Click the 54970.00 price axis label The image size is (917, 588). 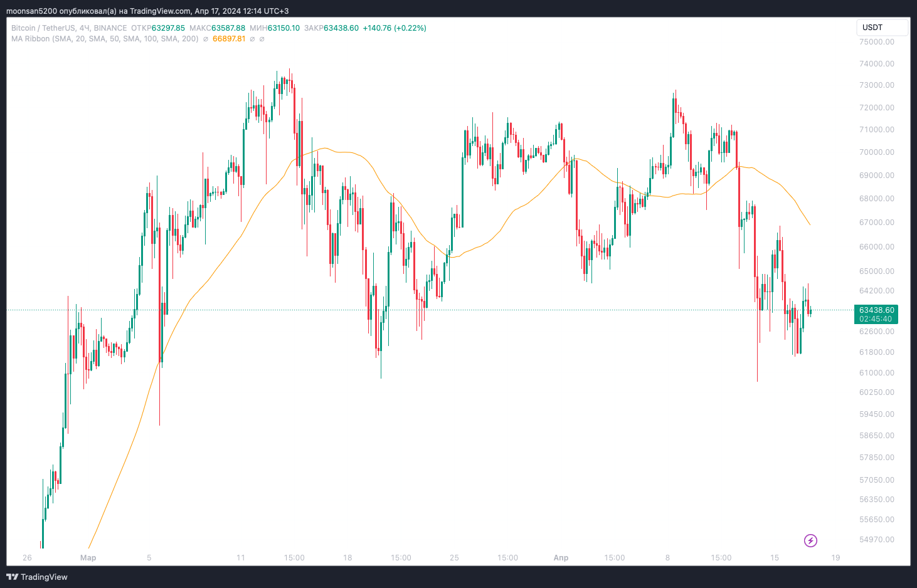click(877, 540)
